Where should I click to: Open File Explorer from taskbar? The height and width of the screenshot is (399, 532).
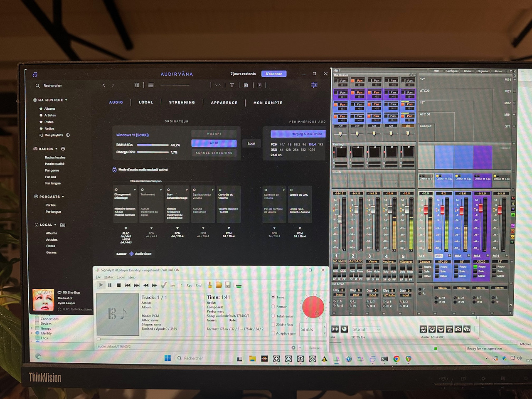[x=252, y=358]
